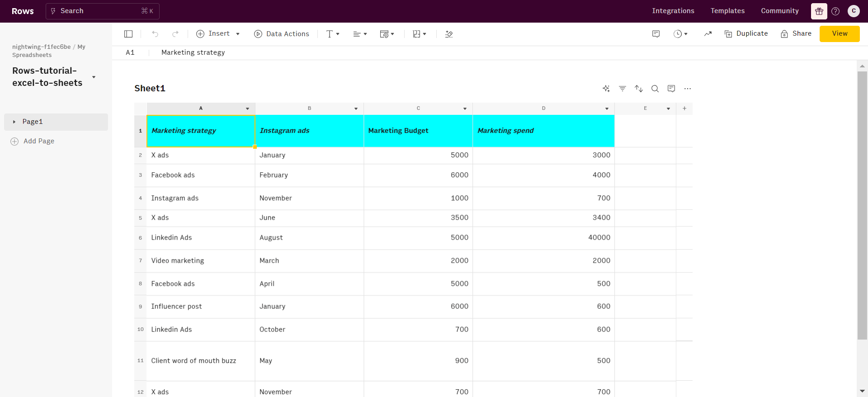868x397 pixels.
Task: Select Client word of mouth buzz cell
Action: point(201,361)
